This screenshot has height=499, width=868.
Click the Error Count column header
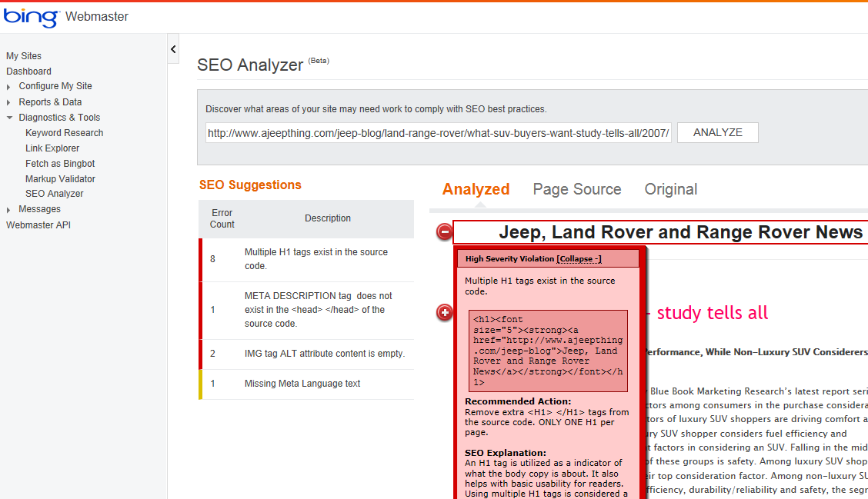(x=222, y=218)
